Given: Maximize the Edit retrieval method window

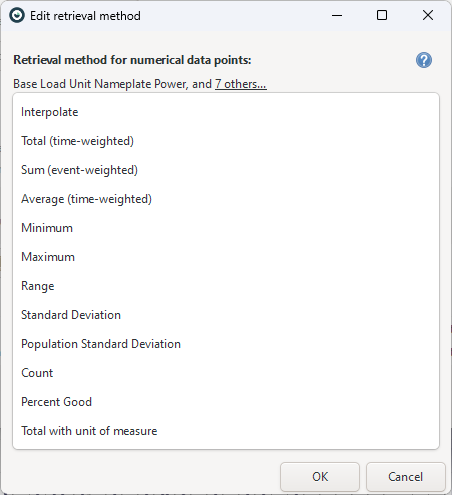Looking at the screenshot, I should 382,15.
